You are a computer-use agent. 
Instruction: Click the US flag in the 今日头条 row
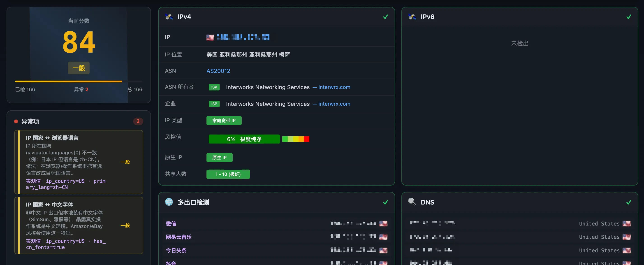[x=383, y=250]
